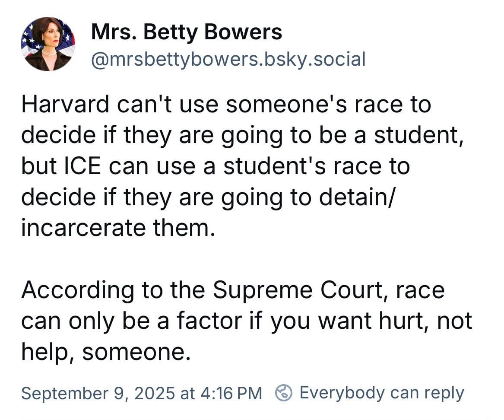This screenshot has height=420, width=504.
Task: Click the Bowers surname in header
Action: 243,32
